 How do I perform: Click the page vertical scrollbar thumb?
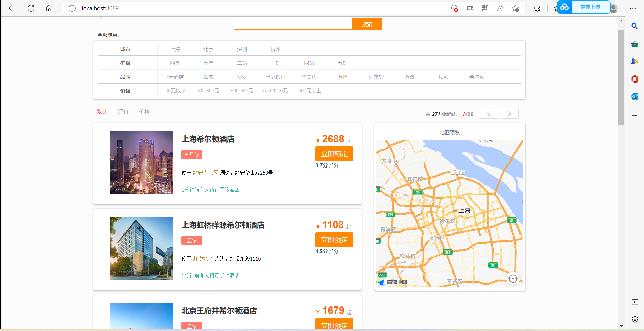point(621,77)
